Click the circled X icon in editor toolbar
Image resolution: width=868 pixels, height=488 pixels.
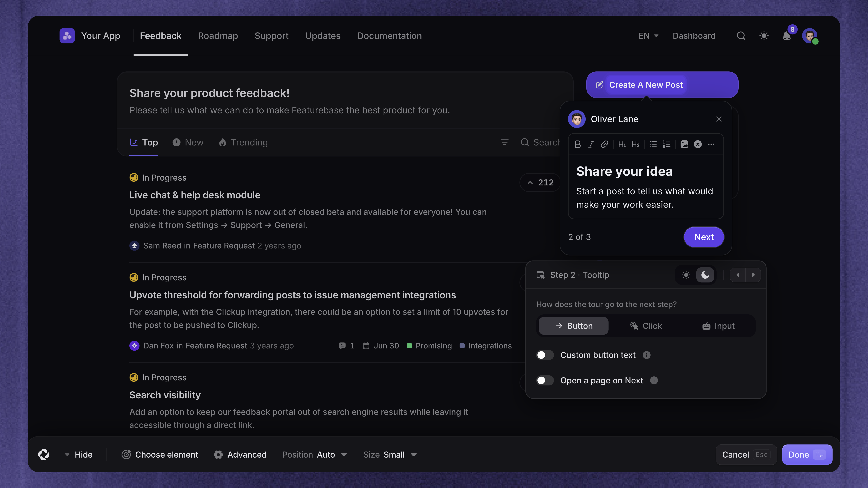pyautogui.click(x=698, y=144)
